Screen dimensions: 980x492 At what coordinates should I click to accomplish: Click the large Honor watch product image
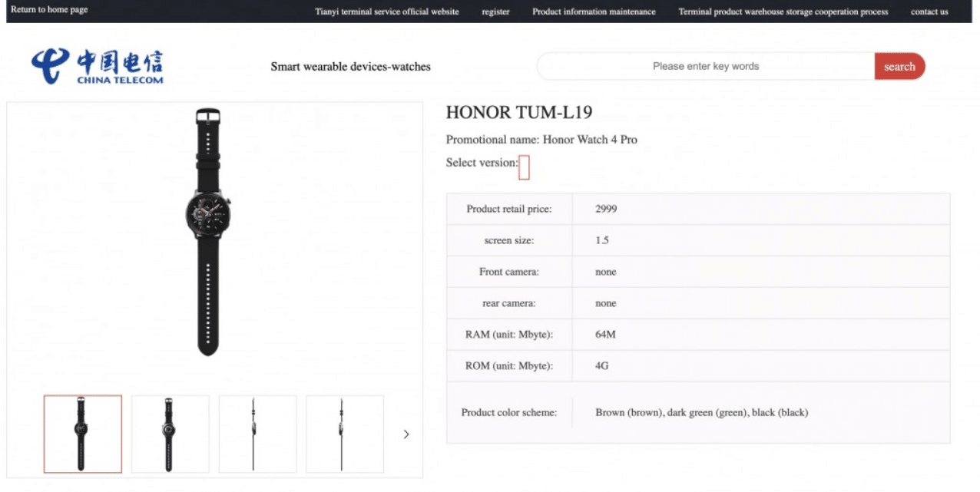click(x=208, y=233)
